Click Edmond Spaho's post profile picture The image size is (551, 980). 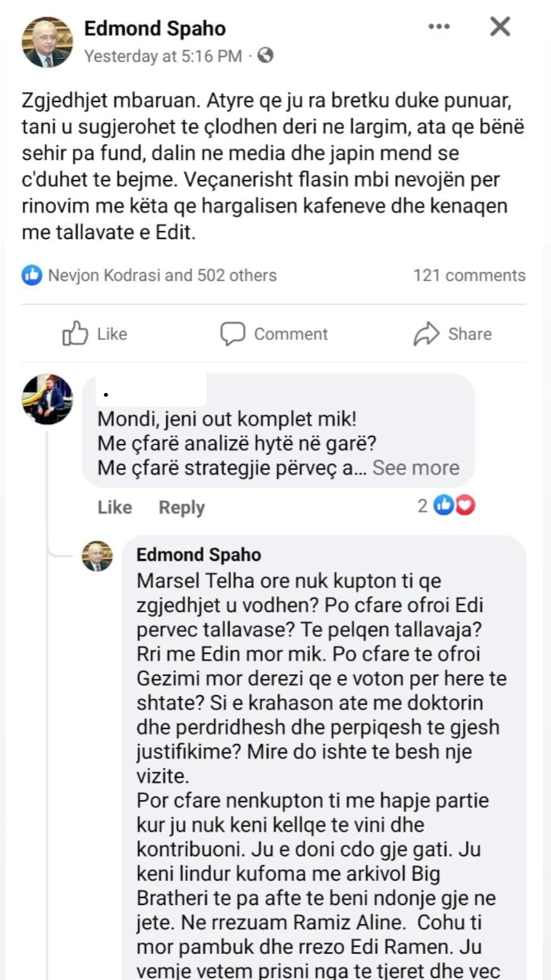click(x=47, y=42)
